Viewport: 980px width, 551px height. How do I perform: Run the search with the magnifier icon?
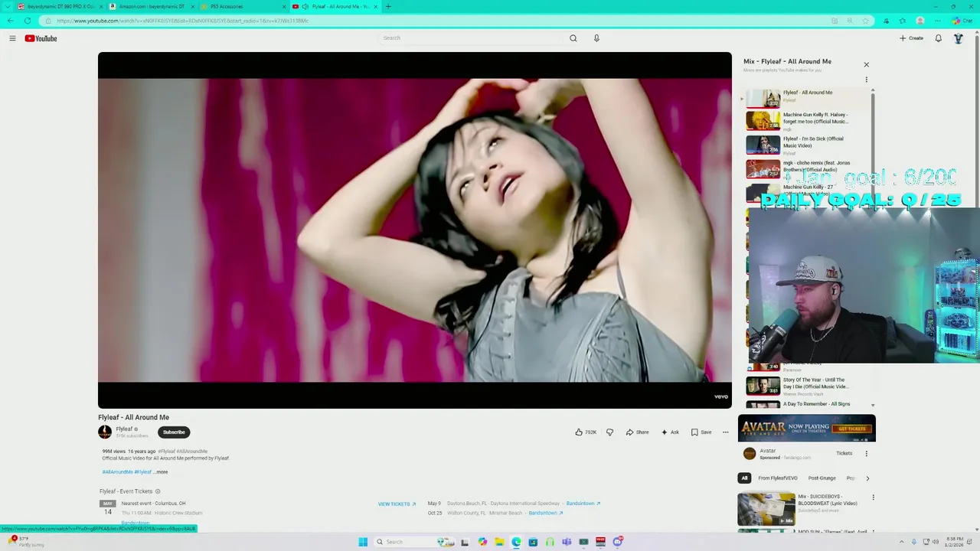pos(573,38)
